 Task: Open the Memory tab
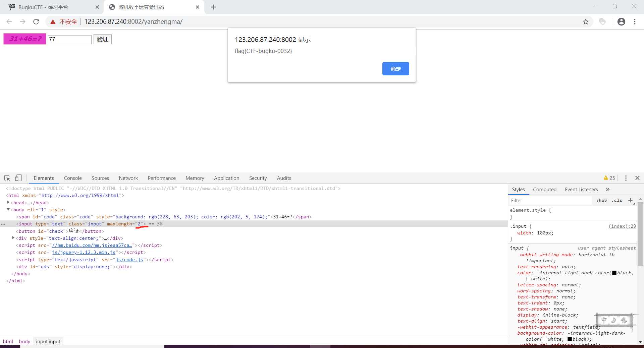pos(195,178)
